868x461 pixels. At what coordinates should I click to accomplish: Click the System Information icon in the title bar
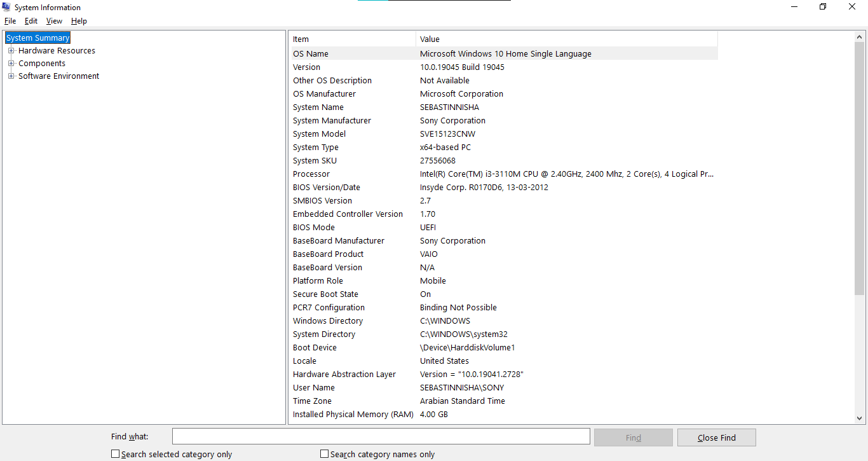(6, 7)
